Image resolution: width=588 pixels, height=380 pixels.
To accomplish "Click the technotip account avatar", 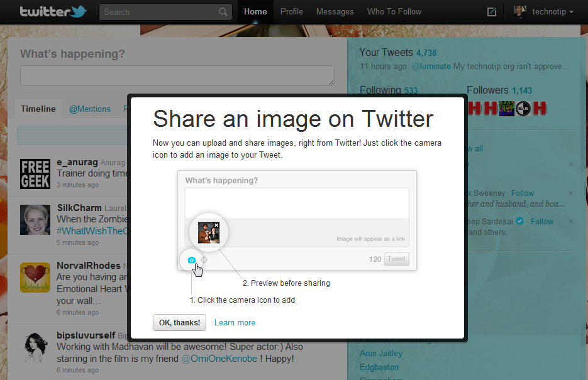I will (x=519, y=11).
